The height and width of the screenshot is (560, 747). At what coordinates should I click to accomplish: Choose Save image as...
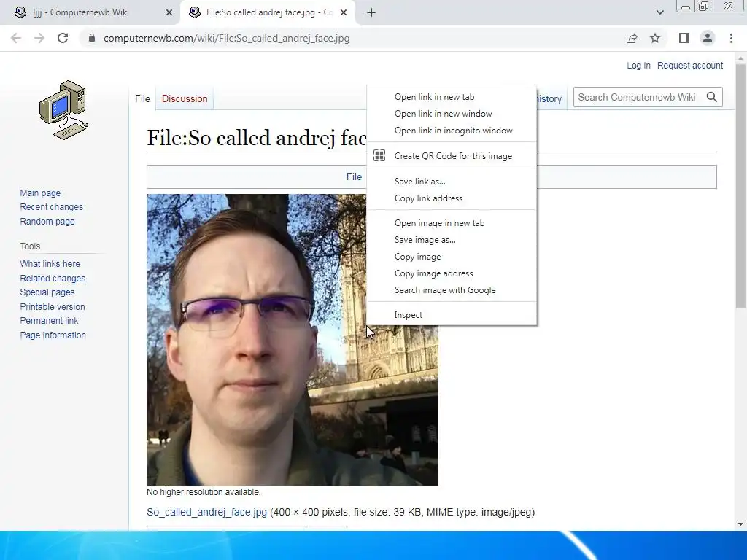[452, 239]
